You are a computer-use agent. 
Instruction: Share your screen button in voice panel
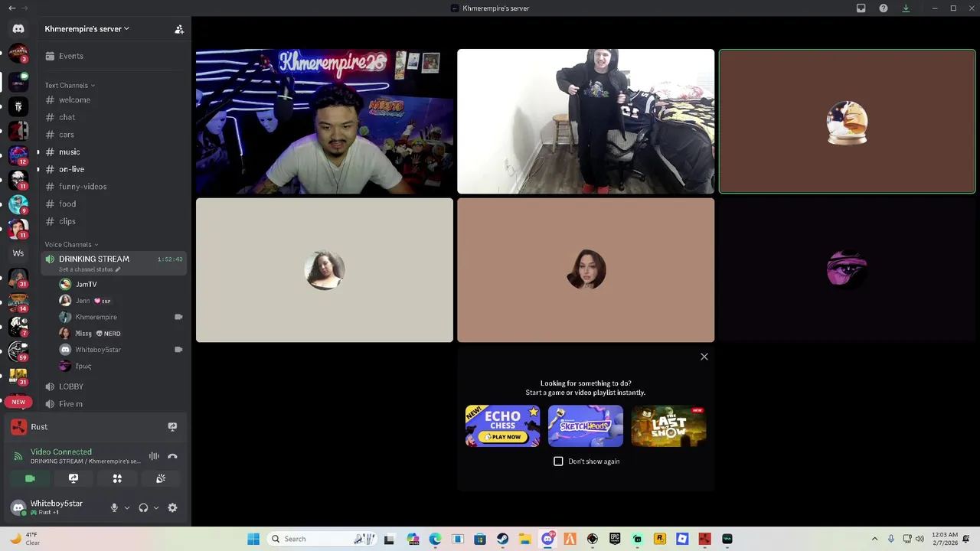73,478
